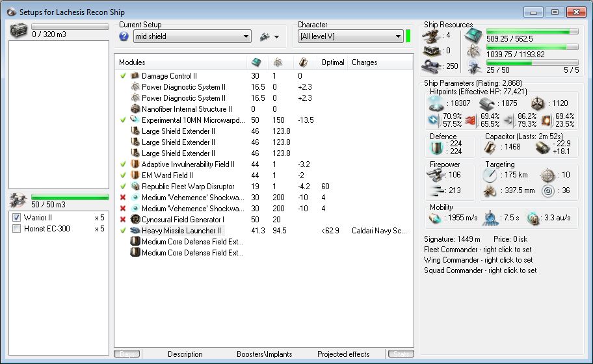Click the empty cargo hold list
Screen dimensions: 593x364
(59, 114)
